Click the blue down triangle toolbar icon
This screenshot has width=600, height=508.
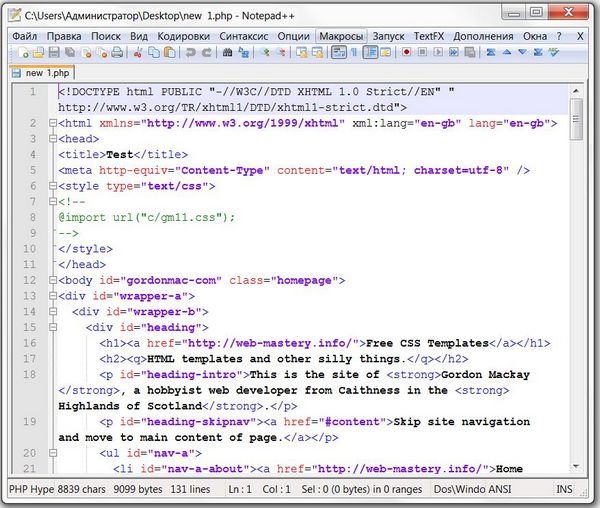(x=522, y=52)
